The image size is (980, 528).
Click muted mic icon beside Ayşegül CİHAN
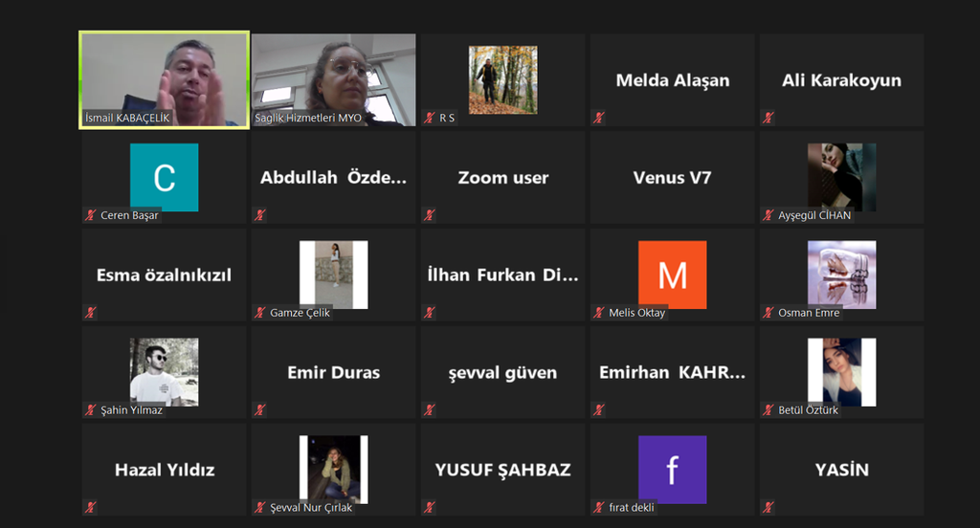point(768,215)
